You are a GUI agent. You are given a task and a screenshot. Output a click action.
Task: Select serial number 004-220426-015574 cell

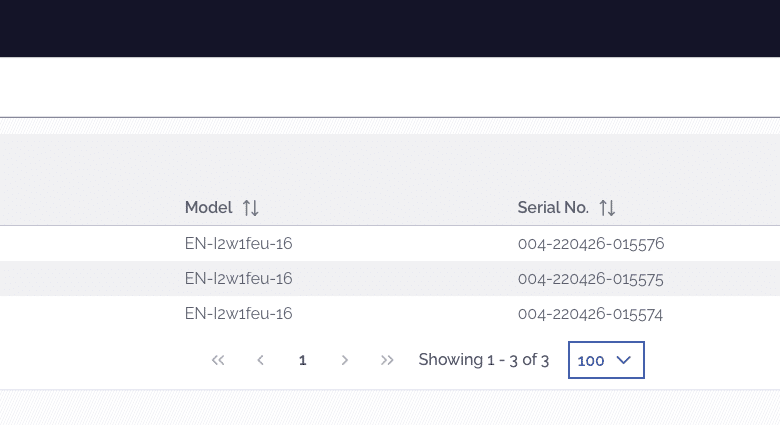(x=590, y=314)
